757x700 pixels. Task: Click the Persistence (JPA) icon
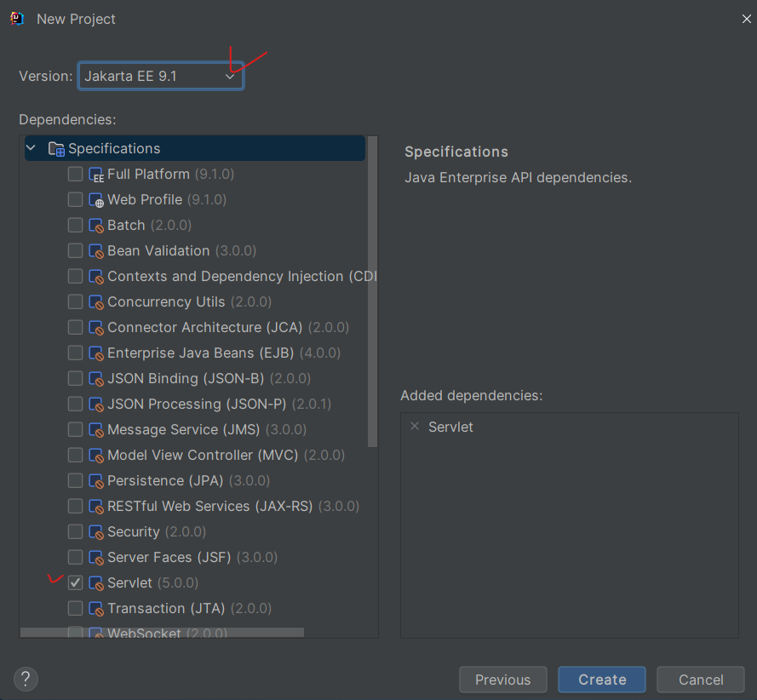click(x=96, y=481)
